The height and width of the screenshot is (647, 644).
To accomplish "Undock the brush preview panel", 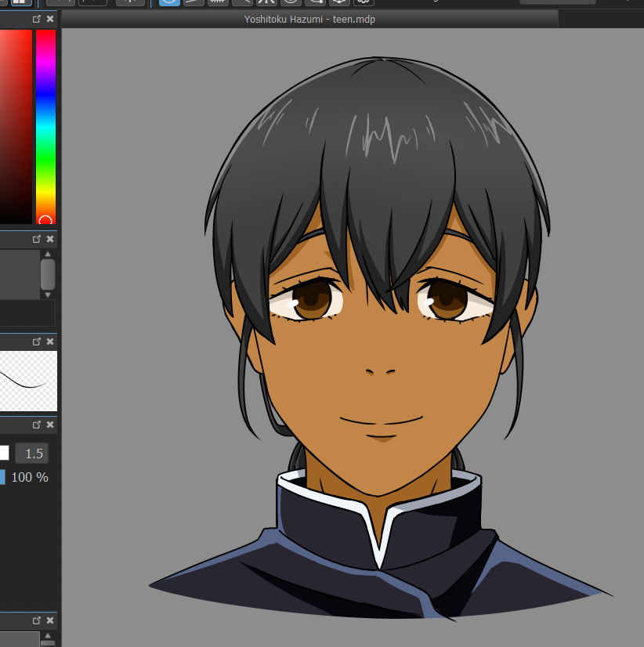I will coord(37,342).
